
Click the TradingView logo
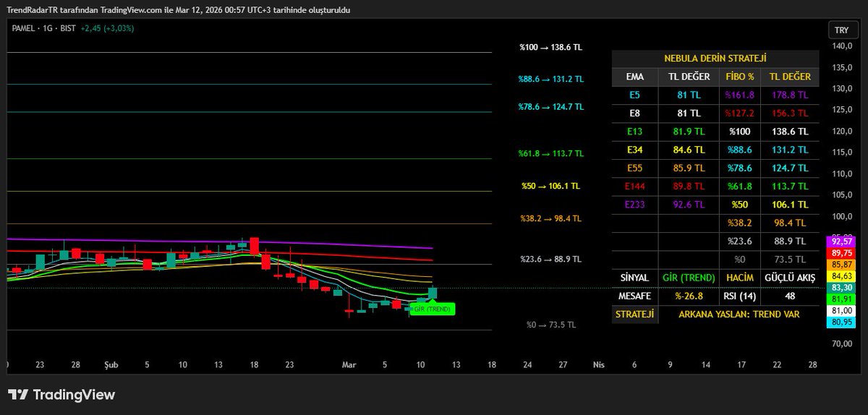(61, 395)
